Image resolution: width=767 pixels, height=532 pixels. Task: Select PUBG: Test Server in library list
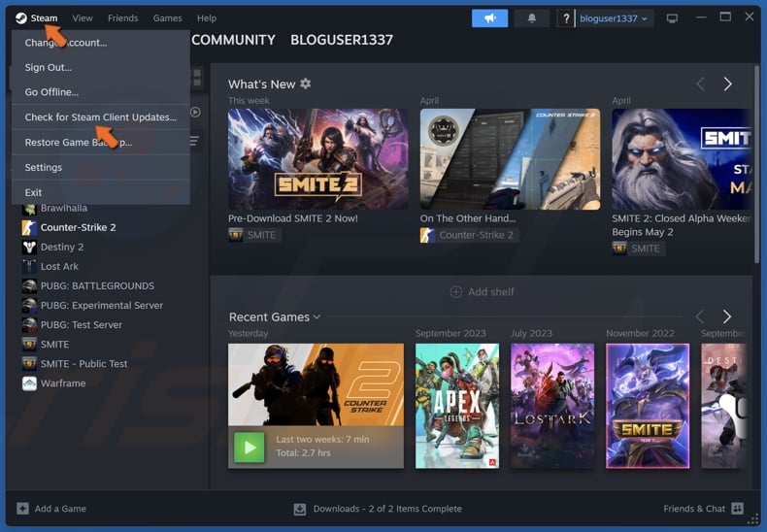[82, 325]
